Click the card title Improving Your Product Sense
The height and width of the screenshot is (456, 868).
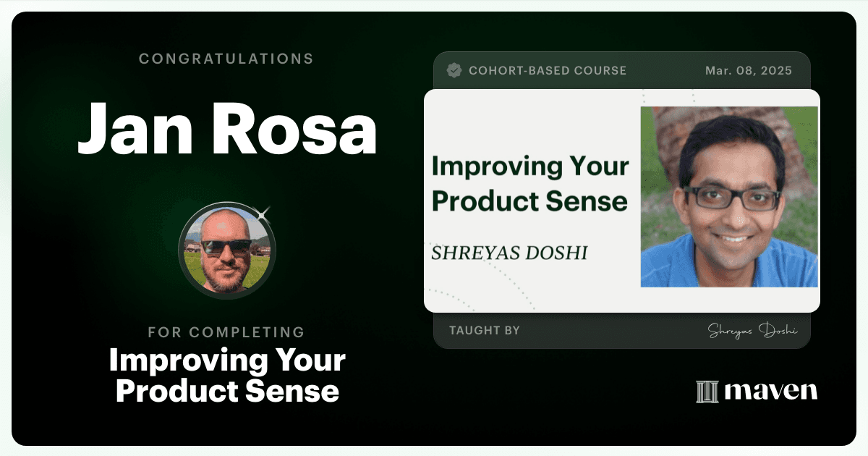point(530,183)
